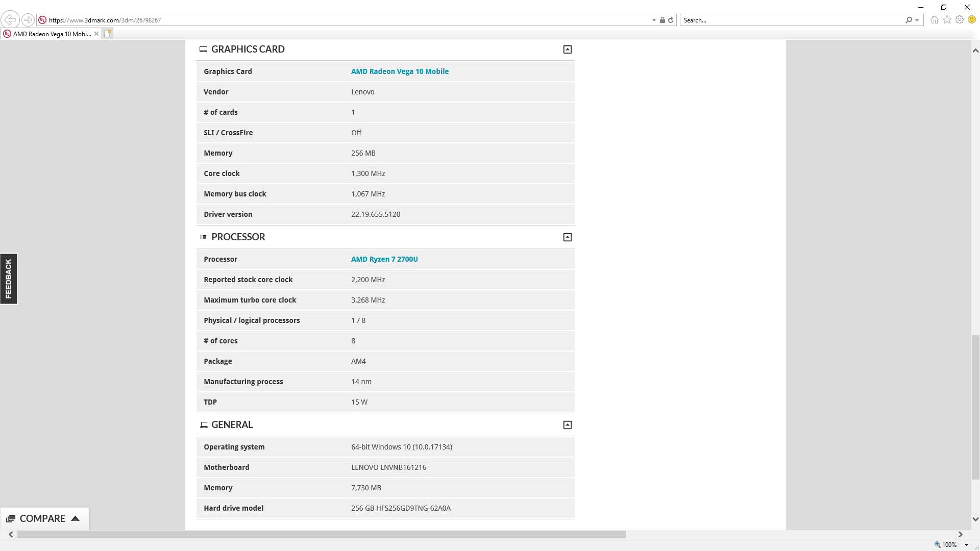Click the vertical scrollbar down arrow
The height and width of the screenshot is (551, 980).
point(975,519)
